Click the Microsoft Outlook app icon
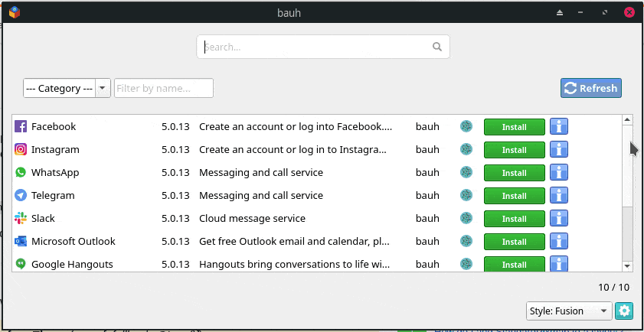 coord(21,241)
